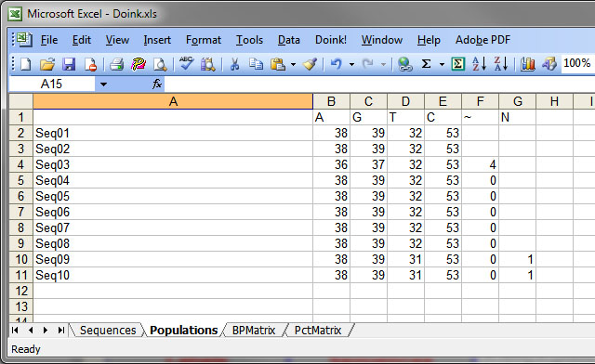Open the Help menu
This screenshot has height=364, width=595.
click(x=429, y=40)
